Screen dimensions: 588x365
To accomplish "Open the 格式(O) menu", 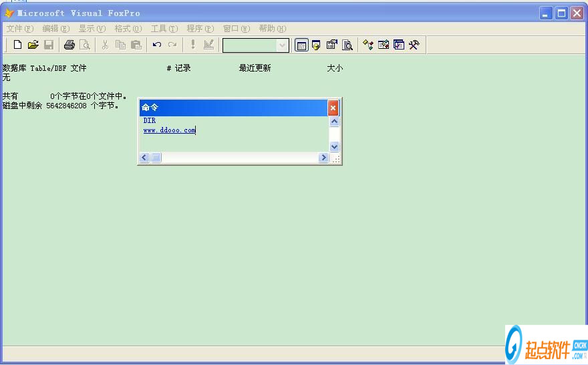I will (128, 29).
